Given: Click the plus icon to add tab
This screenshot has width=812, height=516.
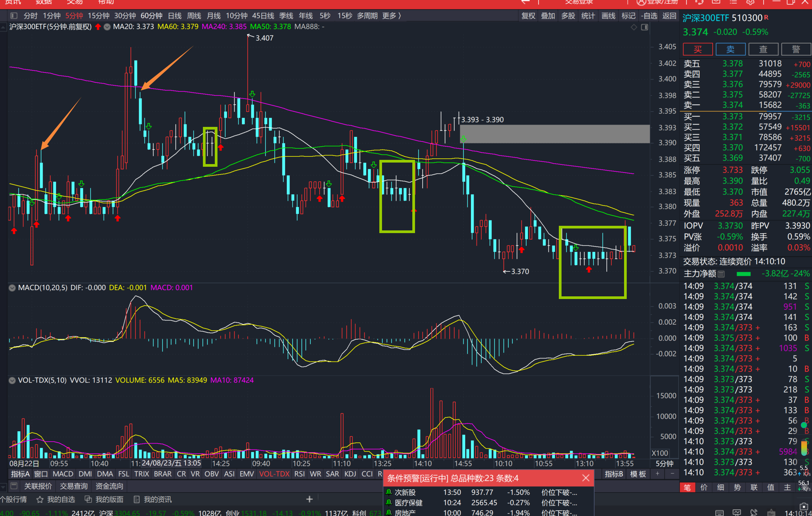Looking at the screenshot, I should point(310,499).
